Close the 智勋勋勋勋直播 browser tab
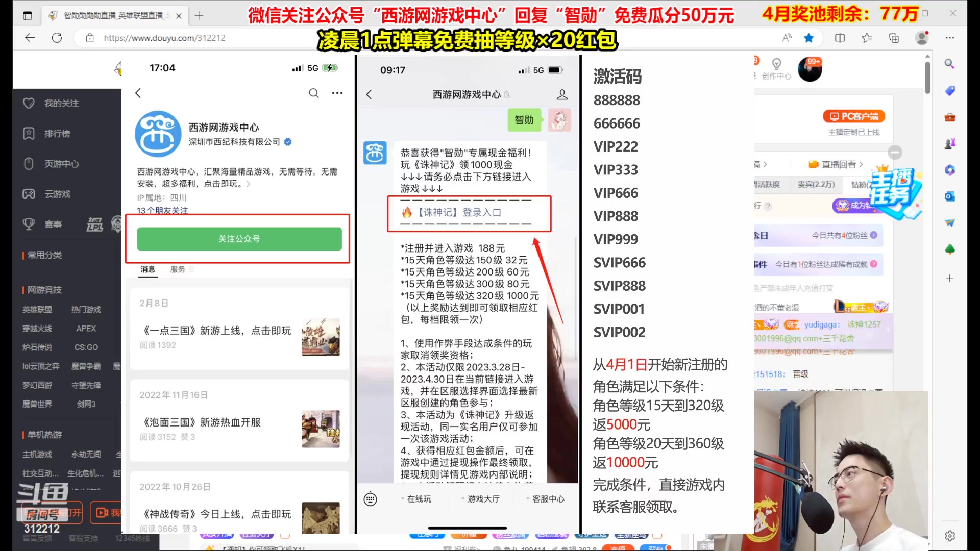This screenshot has width=980, height=551. coord(179,16)
